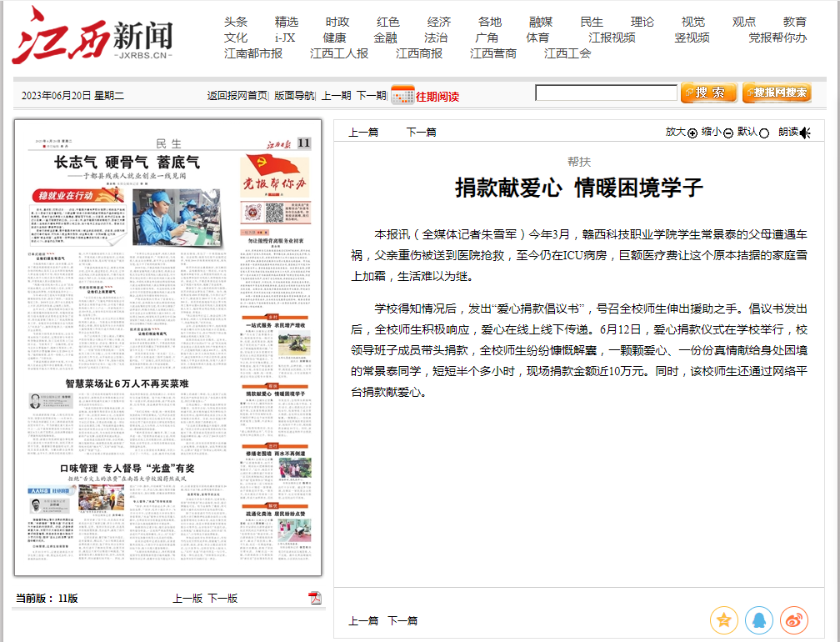840x642 pixels.
Task: Shrink text with 缩小 minus icon
Action: pos(727,133)
